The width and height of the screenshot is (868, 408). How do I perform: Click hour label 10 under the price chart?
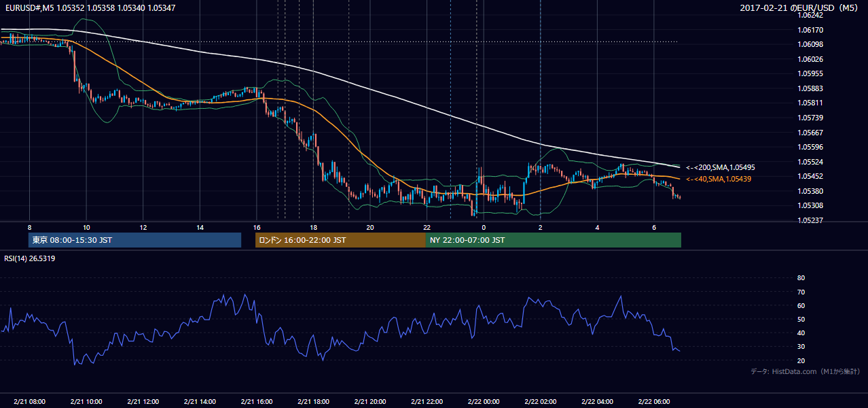point(86,227)
